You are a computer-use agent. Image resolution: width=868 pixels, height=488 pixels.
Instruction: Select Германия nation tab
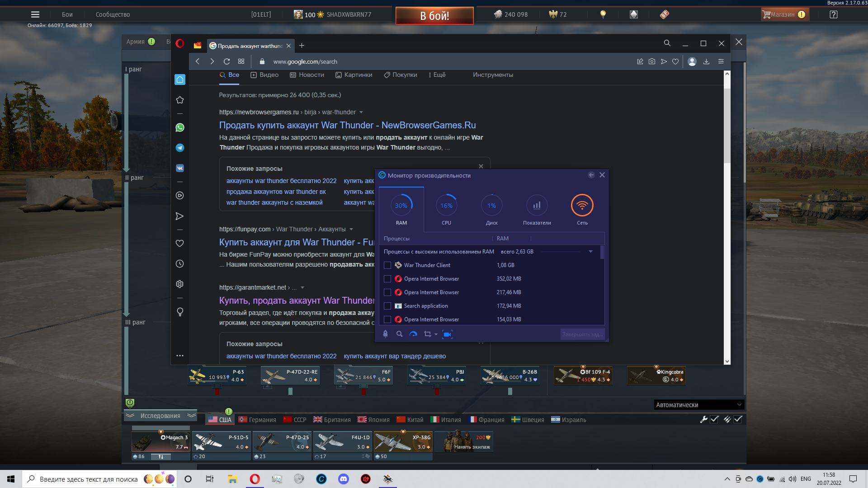click(x=257, y=420)
